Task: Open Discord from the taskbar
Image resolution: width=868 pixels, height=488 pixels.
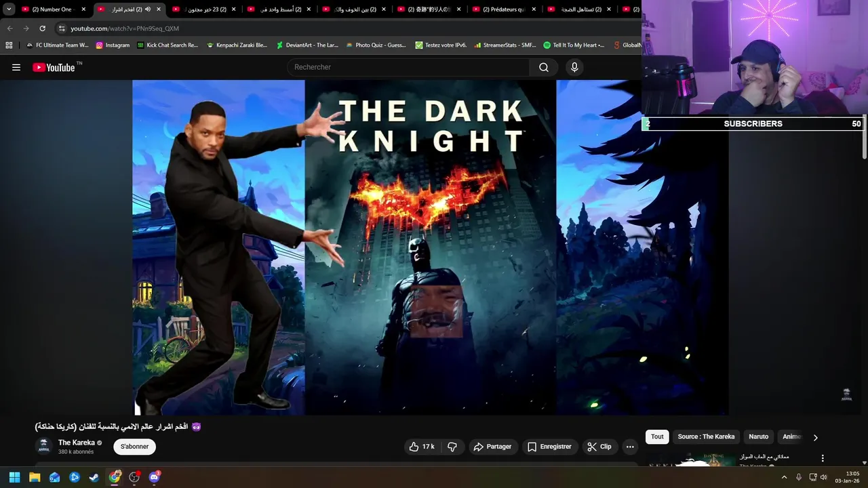Action: tap(155, 477)
